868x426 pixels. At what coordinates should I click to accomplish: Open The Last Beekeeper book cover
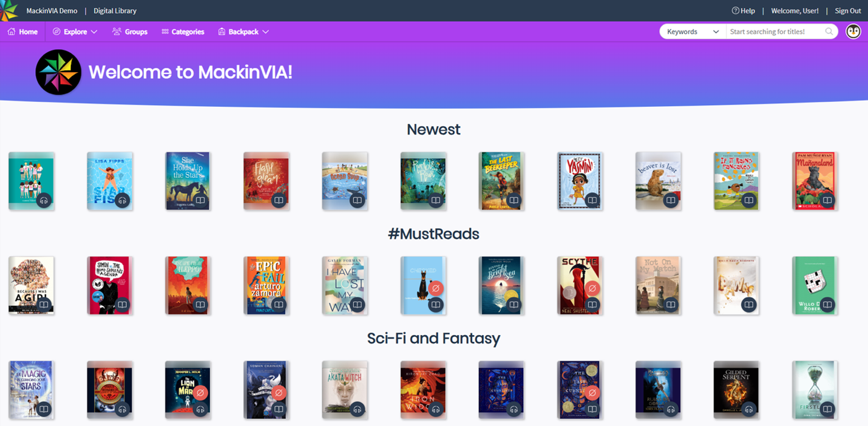[501, 181]
